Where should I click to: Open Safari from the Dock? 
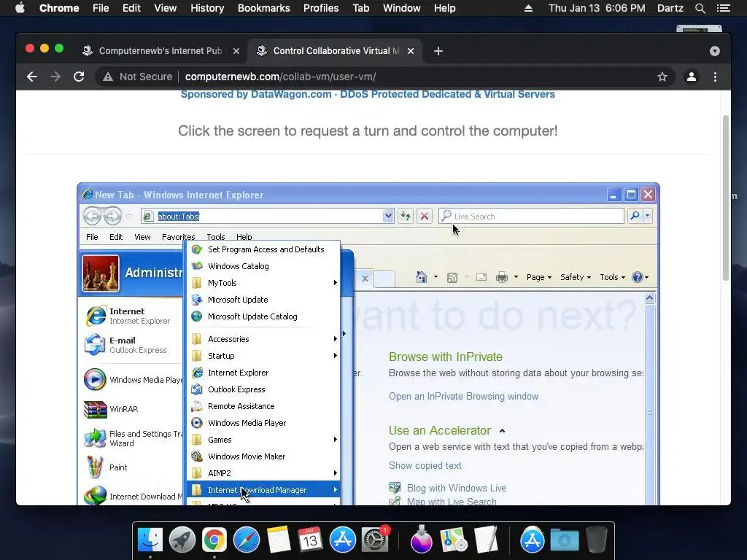tap(247, 540)
